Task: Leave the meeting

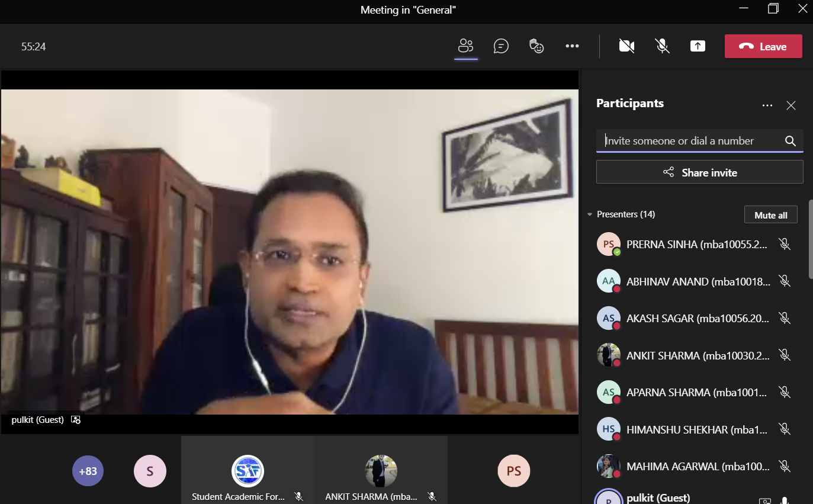Action: (x=763, y=47)
